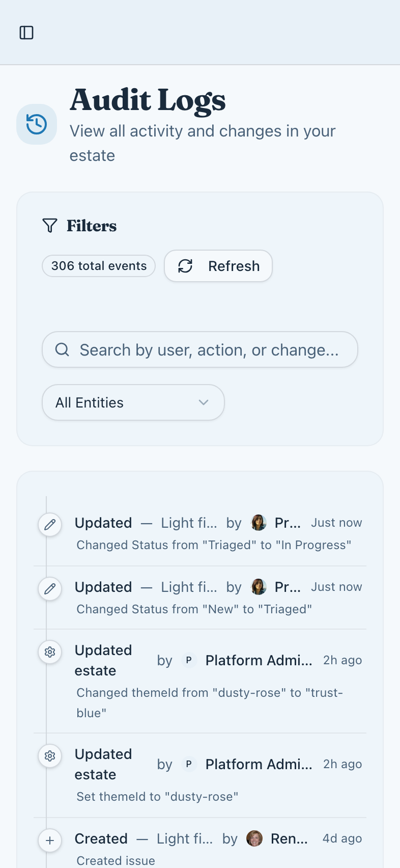This screenshot has height=868, width=400.
Task: Click gear icon on Set themeId entry
Action: (x=50, y=756)
